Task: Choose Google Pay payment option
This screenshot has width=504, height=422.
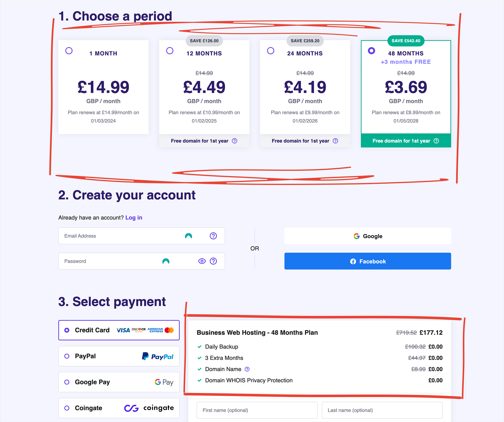Action: (67, 382)
